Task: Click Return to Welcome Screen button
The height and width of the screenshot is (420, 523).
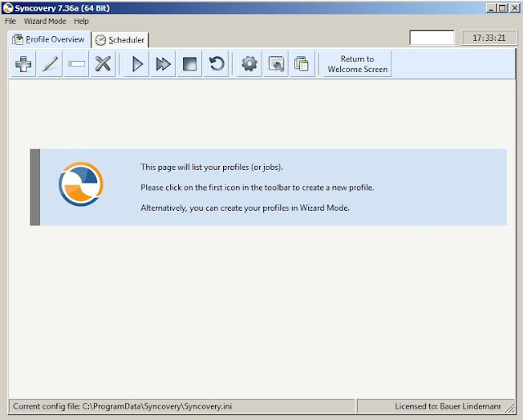Action: pyautogui.click(x=358, y=64)
